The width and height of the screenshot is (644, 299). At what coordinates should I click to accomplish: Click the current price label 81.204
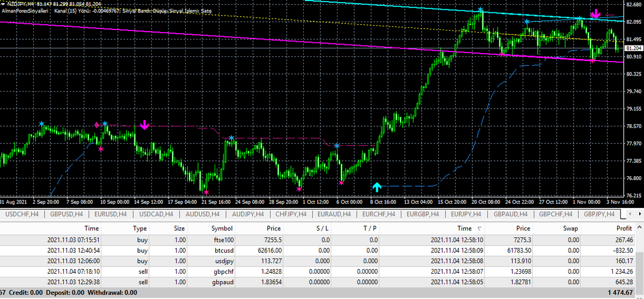(634, 48)
